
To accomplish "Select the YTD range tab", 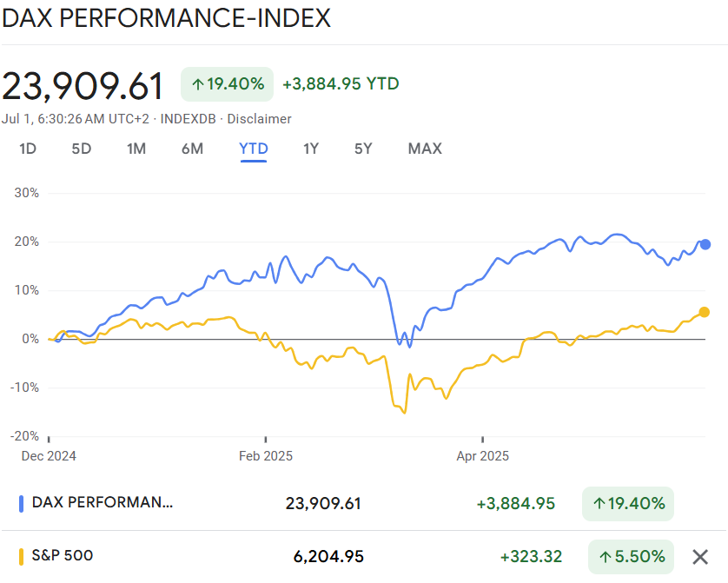I will tap(254, 149).
